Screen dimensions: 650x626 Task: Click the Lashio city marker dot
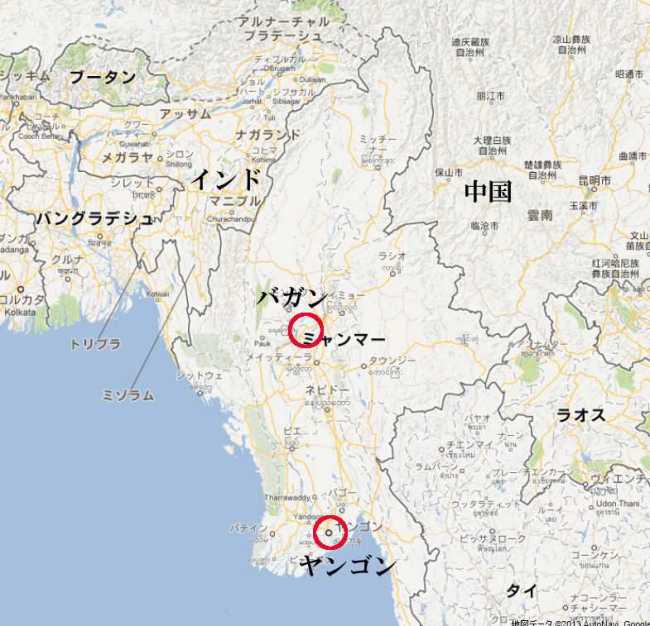click(393, 273)
